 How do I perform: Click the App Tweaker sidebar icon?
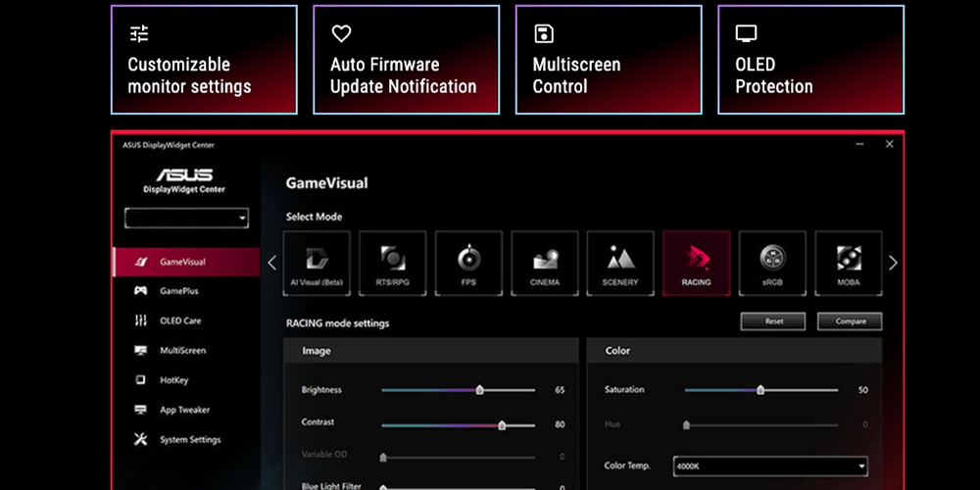click(140, 410)
